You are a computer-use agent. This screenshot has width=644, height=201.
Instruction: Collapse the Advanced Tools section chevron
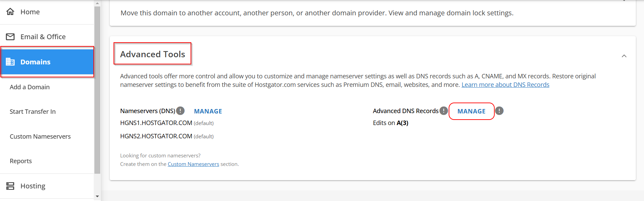pos(624,56)
